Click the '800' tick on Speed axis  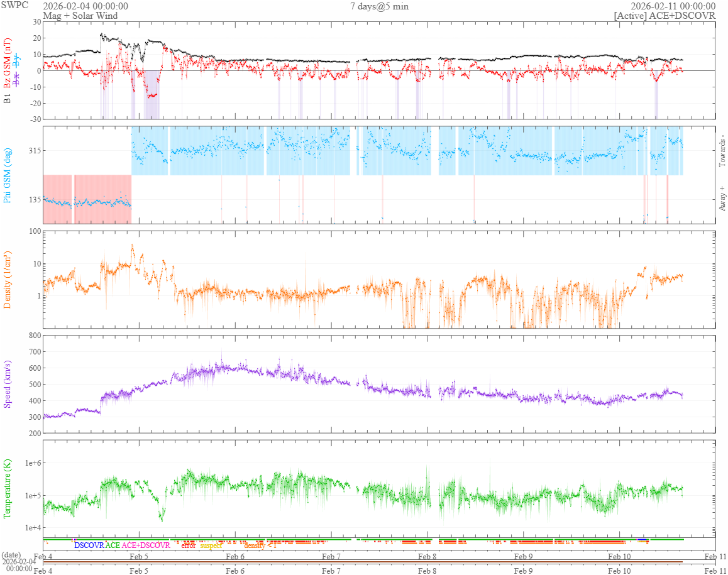35,336
